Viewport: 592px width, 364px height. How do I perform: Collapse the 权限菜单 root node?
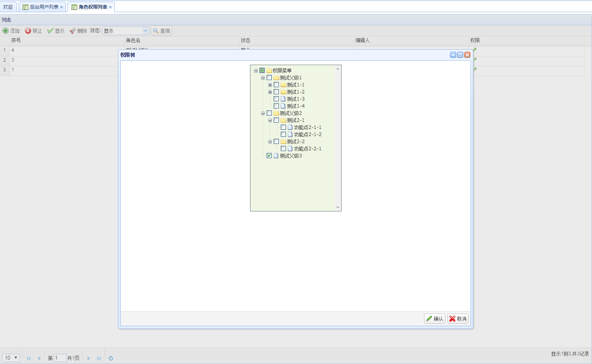coord(256,71)
